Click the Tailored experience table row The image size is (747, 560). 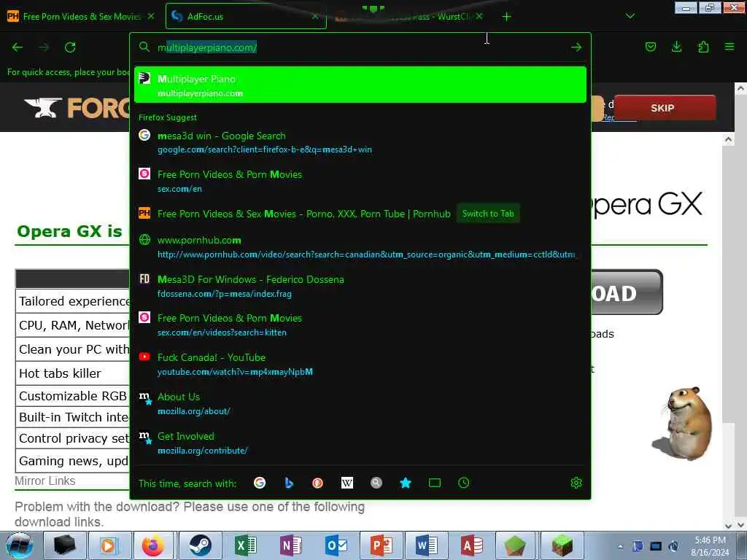click(73, 301)
